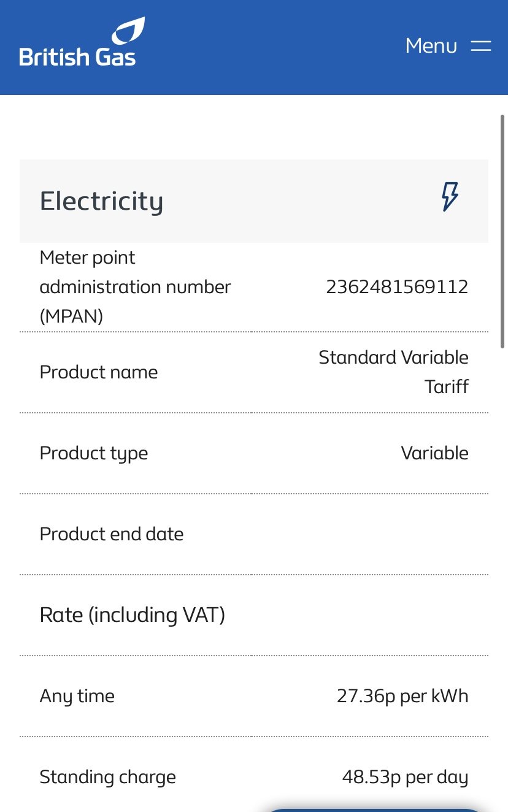The image size is (508, 812).
Task: Click the Standing charge label
Action: coord(107,777)
